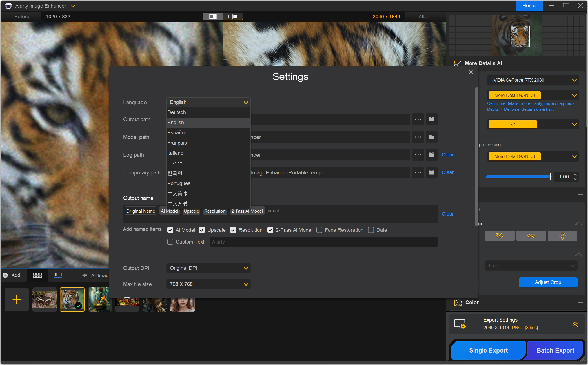Viewport: 588px width, 365px height.
Task: Open folder icon for Output path
Action: coord(431,119)
